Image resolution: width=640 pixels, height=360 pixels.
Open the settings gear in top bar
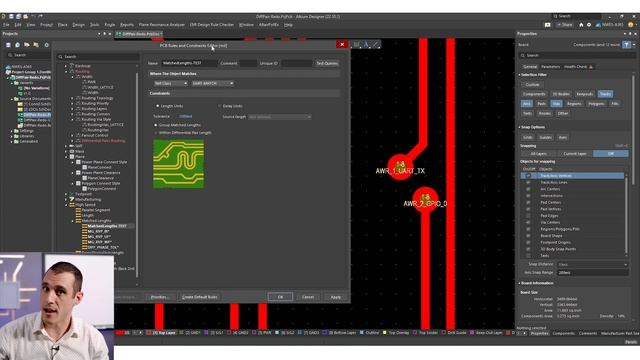point(589,25)
